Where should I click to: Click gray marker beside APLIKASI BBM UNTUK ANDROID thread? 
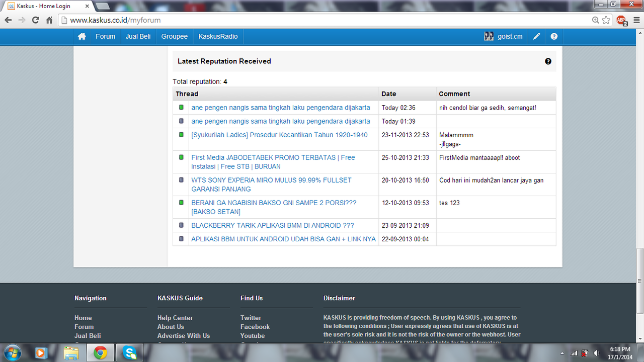[x=181, y=238]
